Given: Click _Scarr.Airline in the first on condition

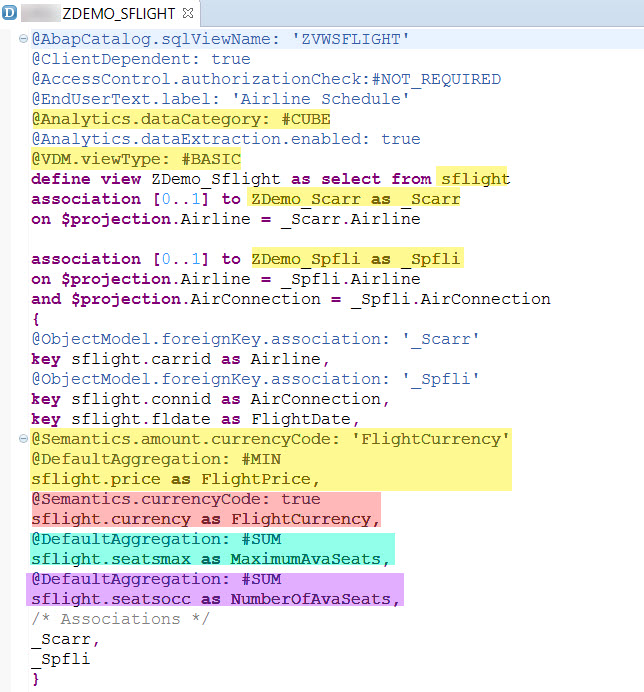Looking at the screenshot, I should click(350, 219).
